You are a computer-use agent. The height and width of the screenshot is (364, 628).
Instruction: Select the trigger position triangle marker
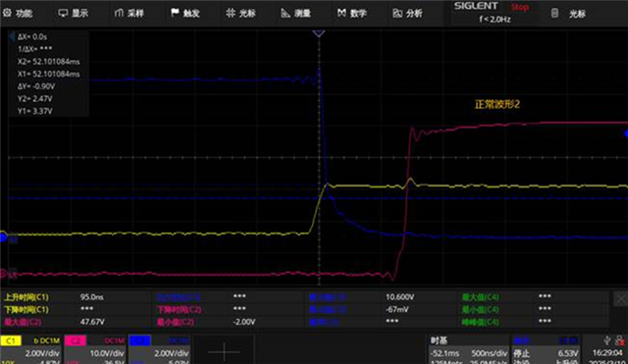(x=319, y=33)
